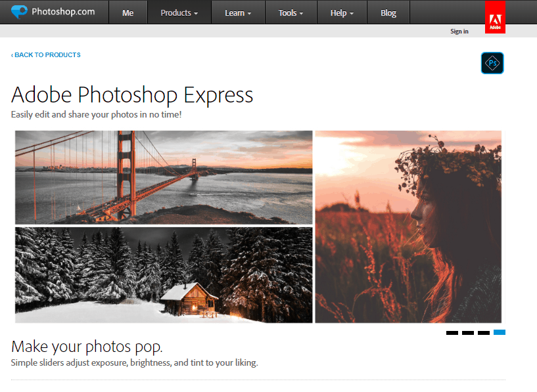Click the Golden Gate Bridge photo

coord(164,177)
